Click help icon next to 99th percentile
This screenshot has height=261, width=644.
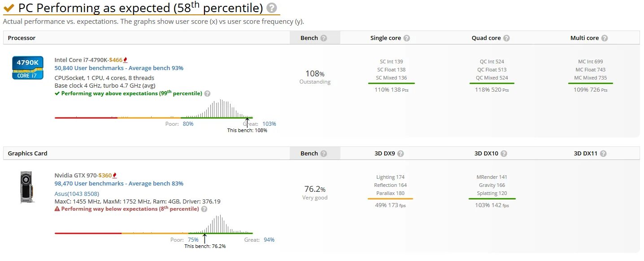coord(207,93)
